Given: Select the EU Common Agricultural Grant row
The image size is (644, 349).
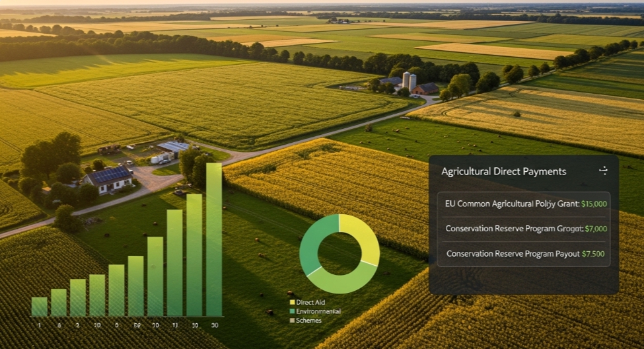Looking at the screenshot, I should [524, 204].
